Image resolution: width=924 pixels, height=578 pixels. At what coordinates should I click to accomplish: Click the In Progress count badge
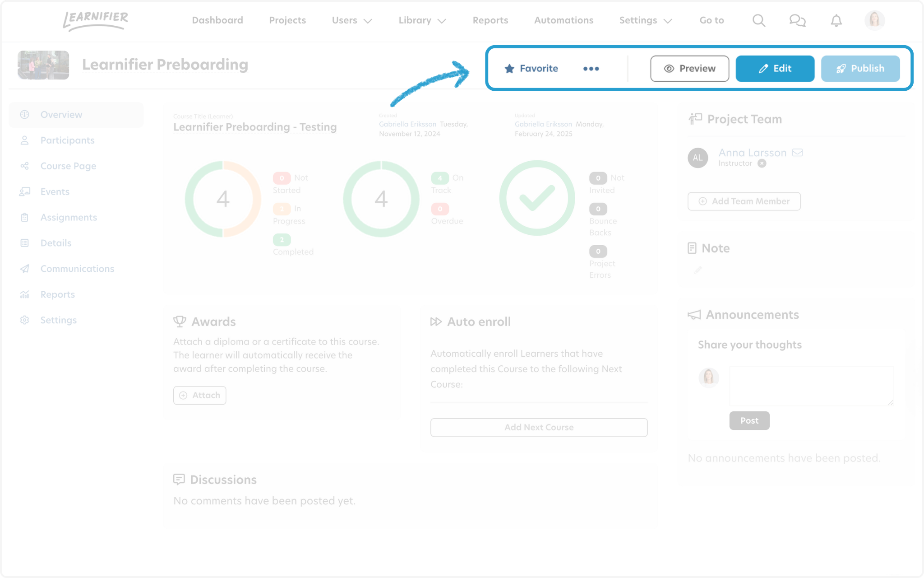click(282, 209)
